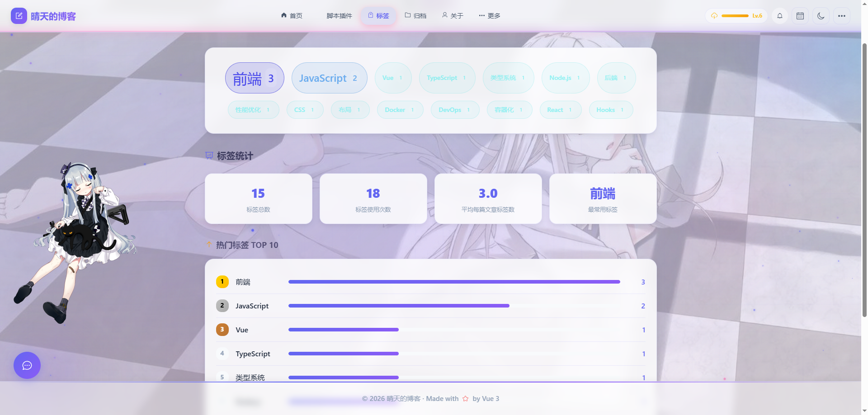Select the Vue tag pill

(x=393, y=78)
